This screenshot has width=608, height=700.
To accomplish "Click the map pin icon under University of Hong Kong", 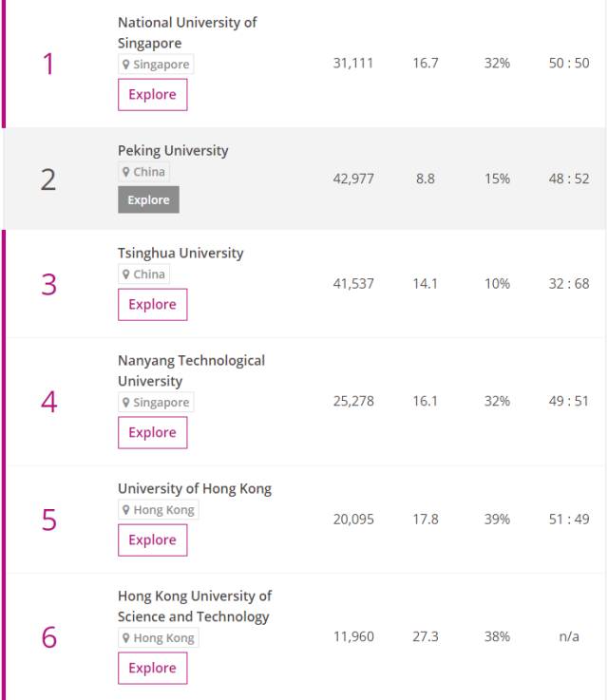I will click(125, 510).
